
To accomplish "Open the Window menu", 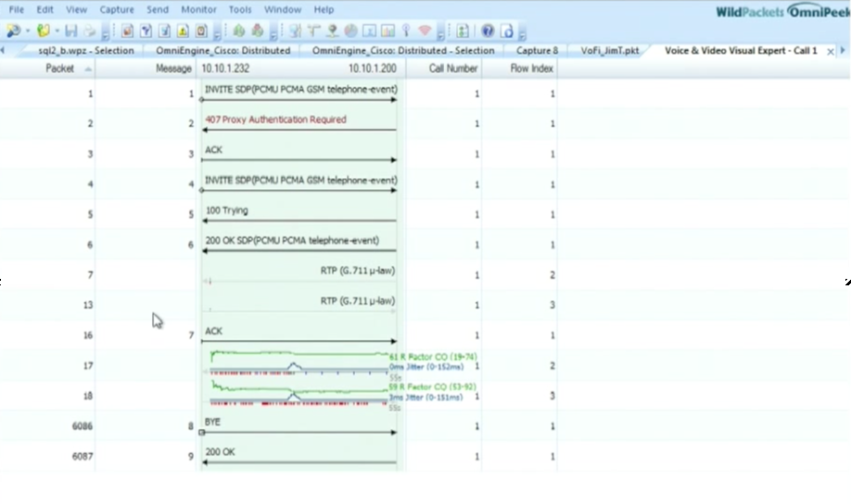I will (x=283, y=10).
